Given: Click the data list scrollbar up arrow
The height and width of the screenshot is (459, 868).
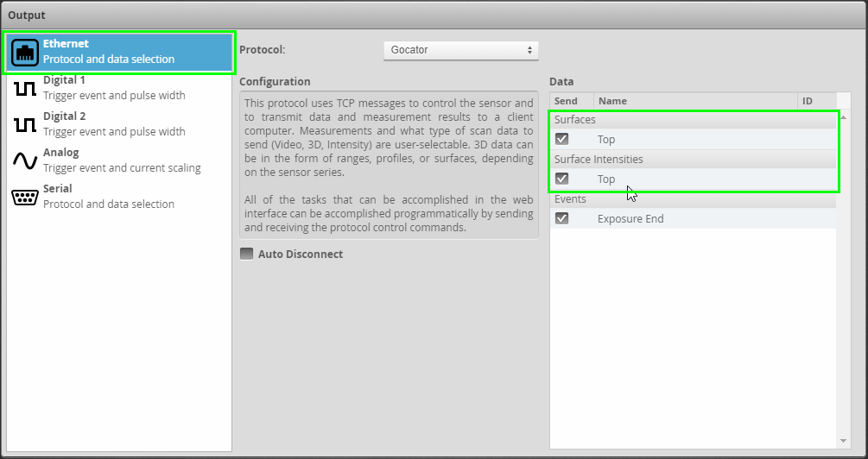Looking at the screenshot, I should 844,116.
